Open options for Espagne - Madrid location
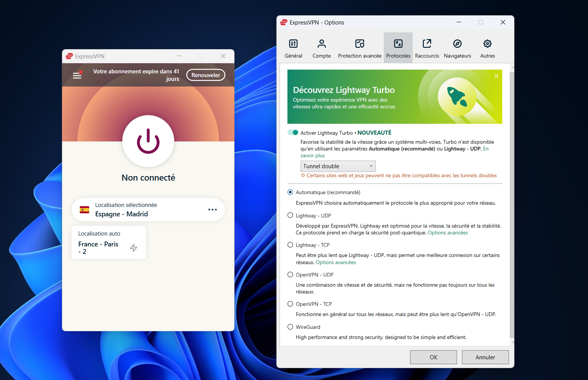Image resolution: width=588 pixels, height=380 pixels. pyautogui.click(x=213, y=210)
